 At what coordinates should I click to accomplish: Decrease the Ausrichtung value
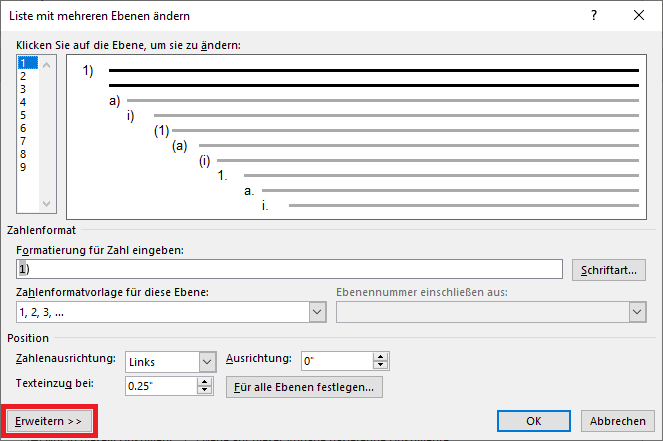[x=381, y=365]
